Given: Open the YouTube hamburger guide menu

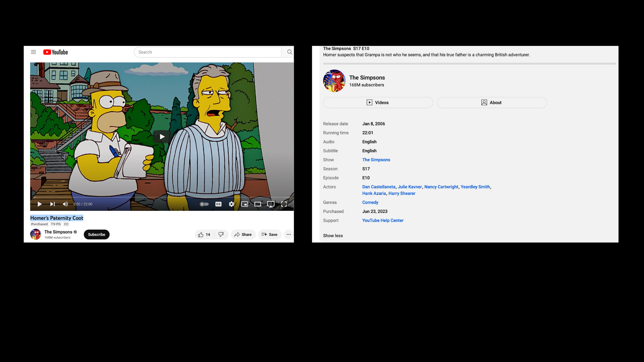Looking at the screenshot, I should tap(33, 52).
